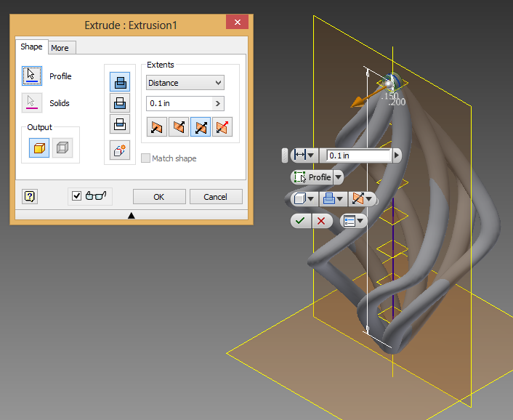Open the mini-toolbar extents dropdown arrow
The height and width of the screenshot is (420, 513).
coord(311,155)
